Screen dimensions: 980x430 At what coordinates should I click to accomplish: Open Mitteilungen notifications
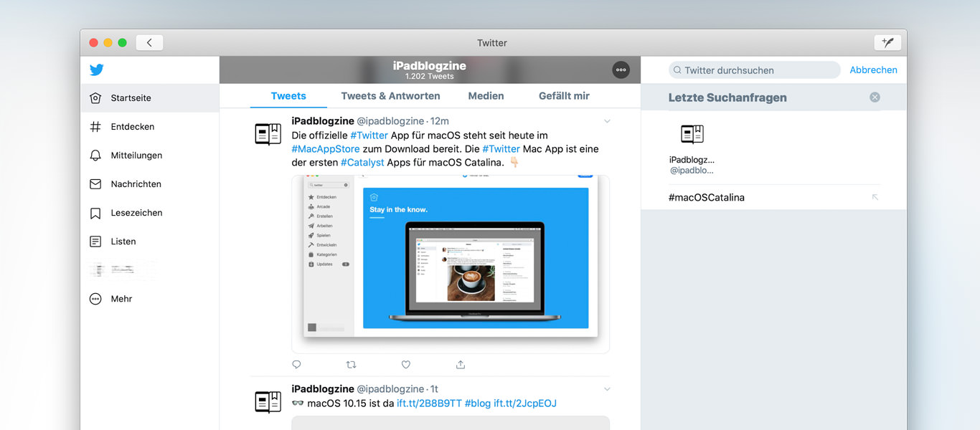click(150, 156)
